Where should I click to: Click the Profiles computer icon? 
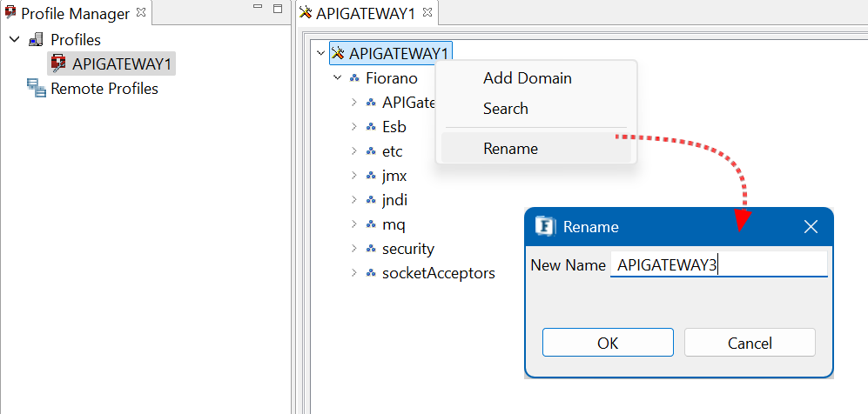[x=36, y=40]
